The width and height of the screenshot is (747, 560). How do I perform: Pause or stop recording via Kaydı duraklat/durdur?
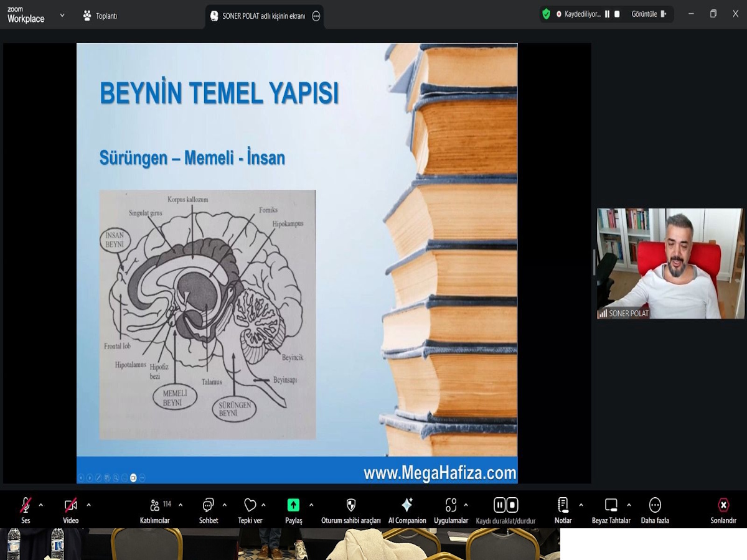click(x=505, y=505)
